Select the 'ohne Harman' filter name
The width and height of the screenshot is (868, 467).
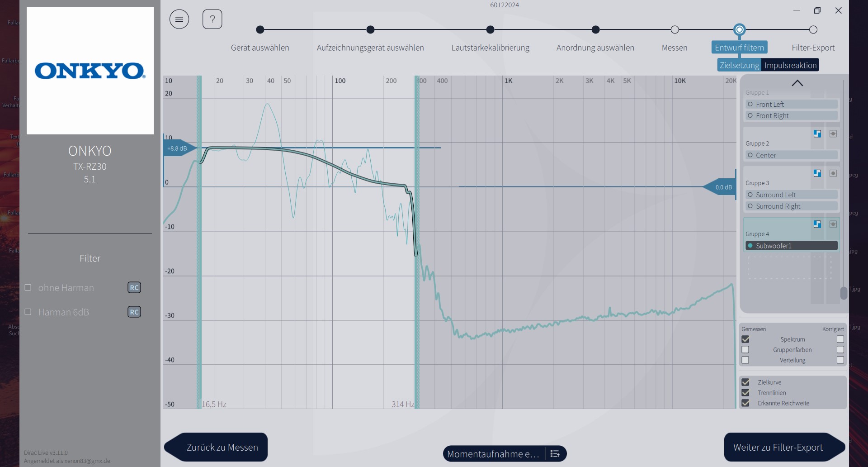[66, 288]
